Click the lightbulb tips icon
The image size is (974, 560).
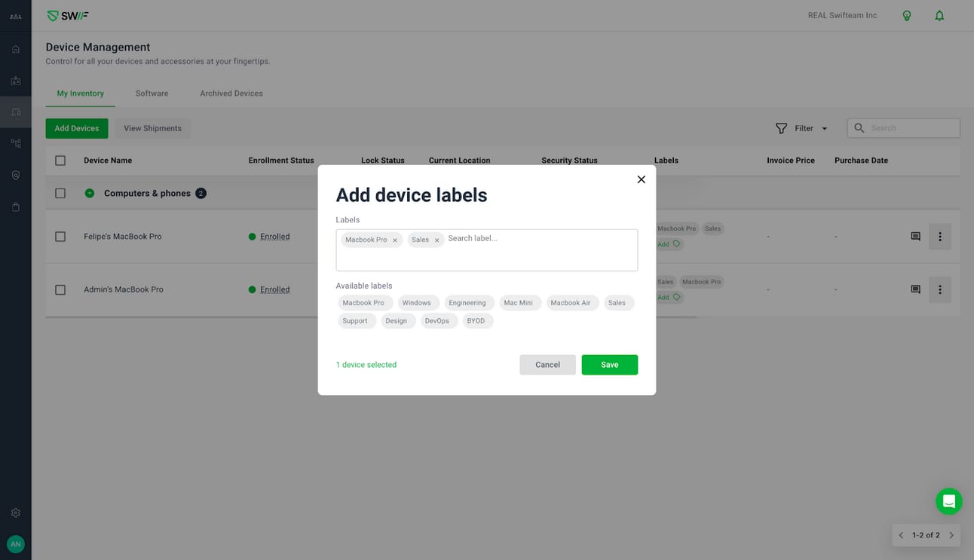click(907, 16)
